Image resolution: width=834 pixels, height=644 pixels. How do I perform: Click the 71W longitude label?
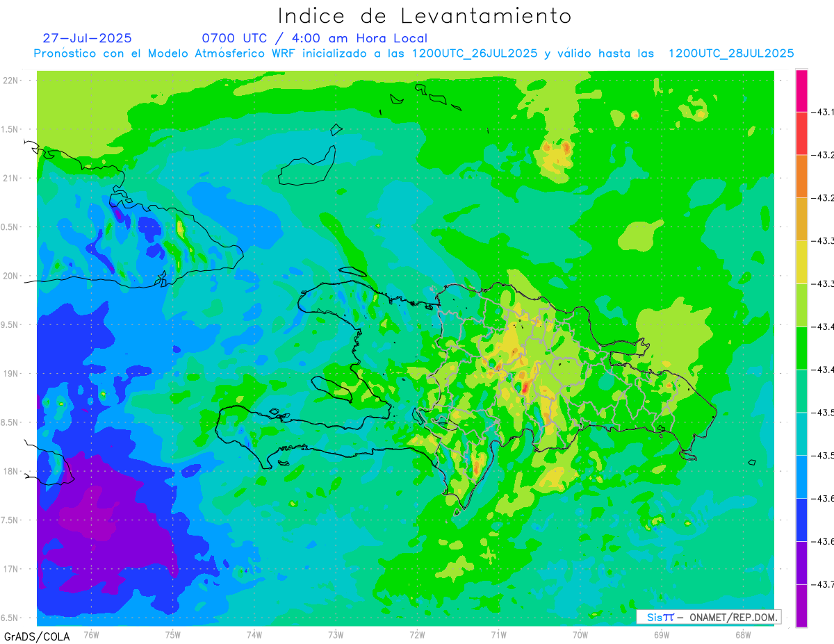coord(498,635)
